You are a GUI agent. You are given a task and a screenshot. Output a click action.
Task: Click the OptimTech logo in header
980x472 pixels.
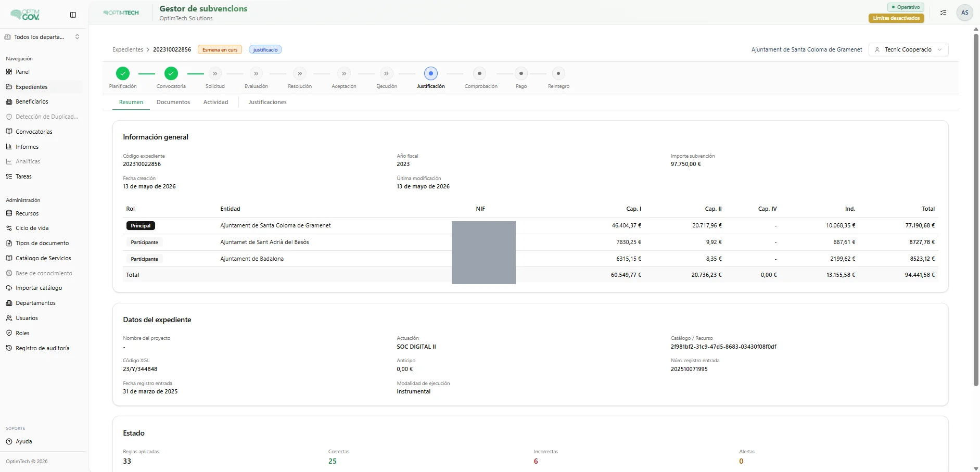(x=121, y=12)
